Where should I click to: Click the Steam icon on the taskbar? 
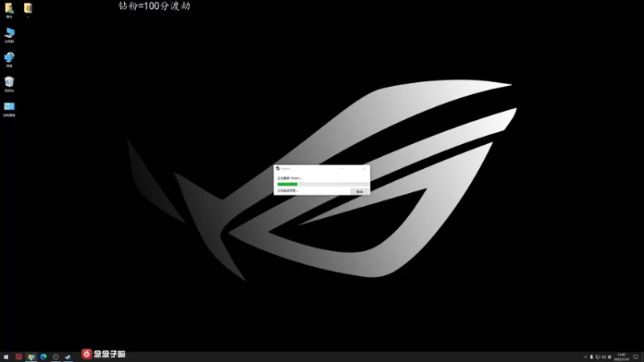[68, 356]
